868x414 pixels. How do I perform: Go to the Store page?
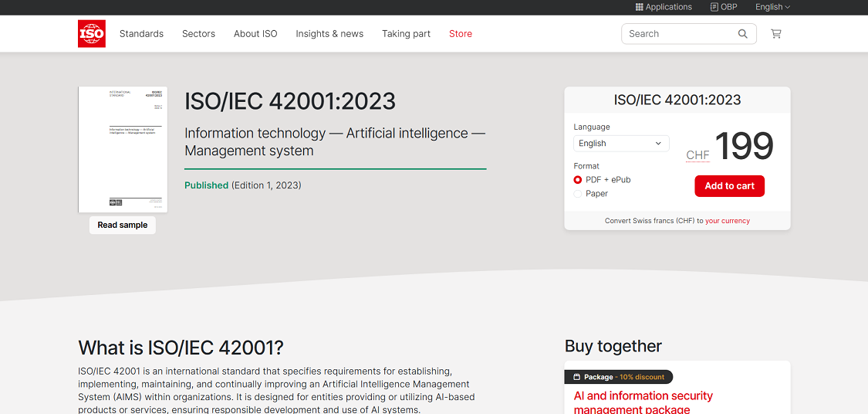coord(461,34)
